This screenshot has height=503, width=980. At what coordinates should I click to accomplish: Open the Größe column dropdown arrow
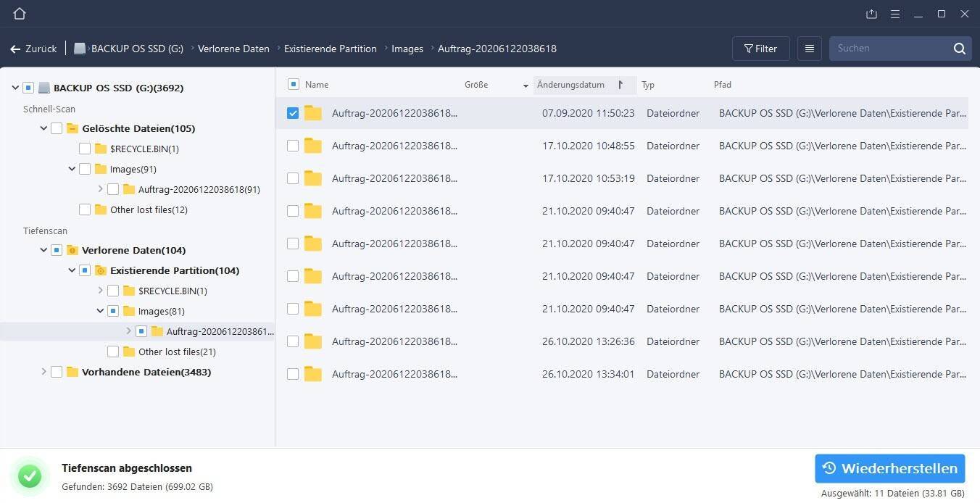coord(526,86)
